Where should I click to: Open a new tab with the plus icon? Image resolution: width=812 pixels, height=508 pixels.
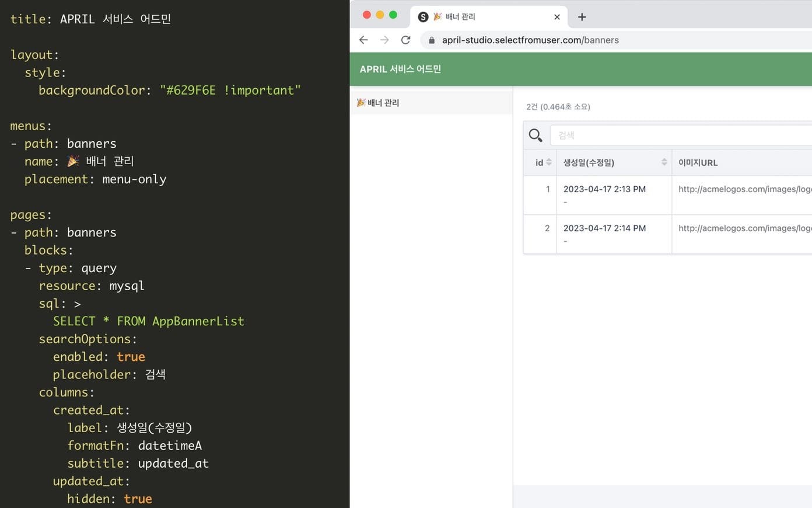582,17
